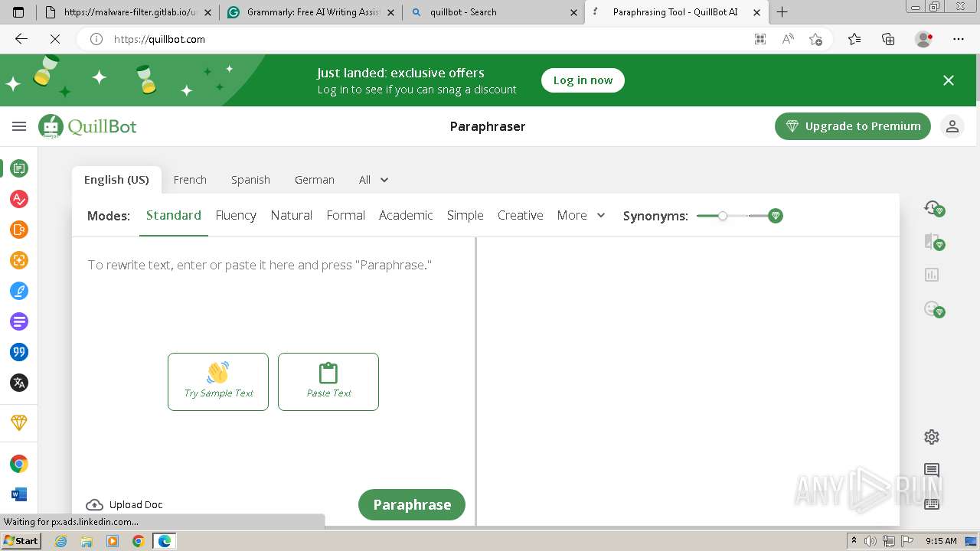Image resolution: width=980 pixels, height=551 pixels.
Task: Select the Fluency mode
Action: coord(236,216)
